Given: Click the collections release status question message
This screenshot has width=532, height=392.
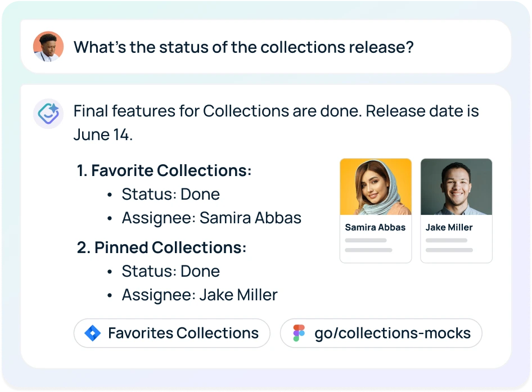Looking at the screenshot, I should (x=244, y=47).
